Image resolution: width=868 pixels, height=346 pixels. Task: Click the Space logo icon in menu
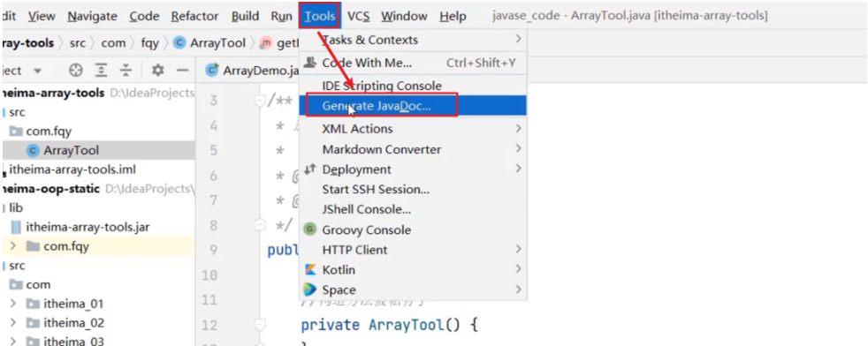tap(310, 290)
